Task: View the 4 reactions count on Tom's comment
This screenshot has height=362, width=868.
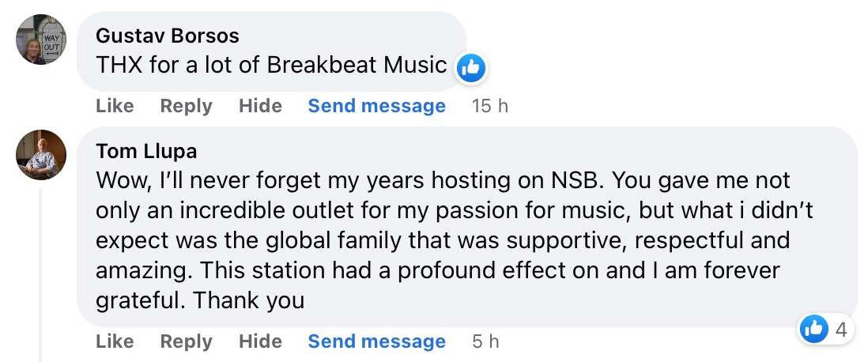Action: coord(840,330)
